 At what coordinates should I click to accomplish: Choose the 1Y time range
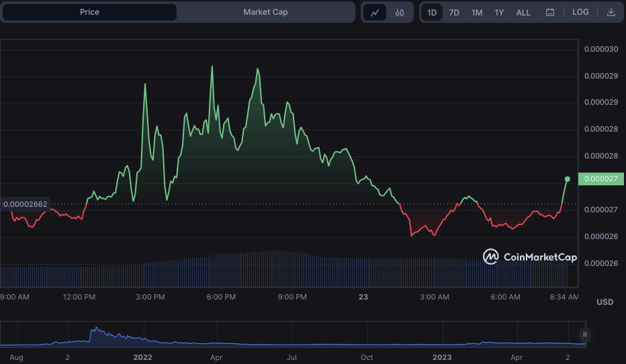(499, 12)
